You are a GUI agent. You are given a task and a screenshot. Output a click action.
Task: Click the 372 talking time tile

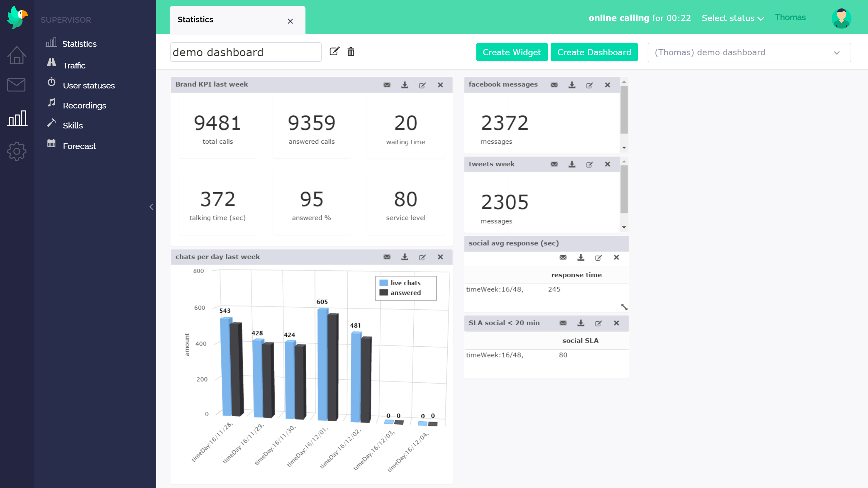tap(217, 203)
